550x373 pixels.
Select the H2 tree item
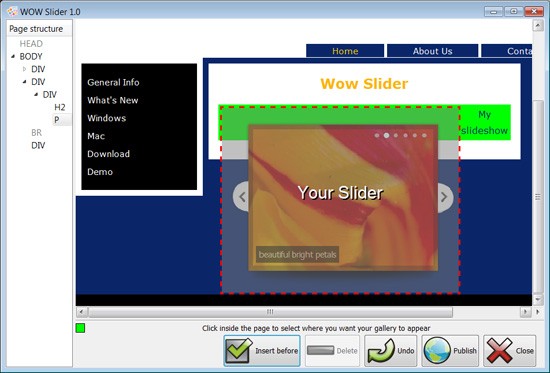[x=60, y=107]
